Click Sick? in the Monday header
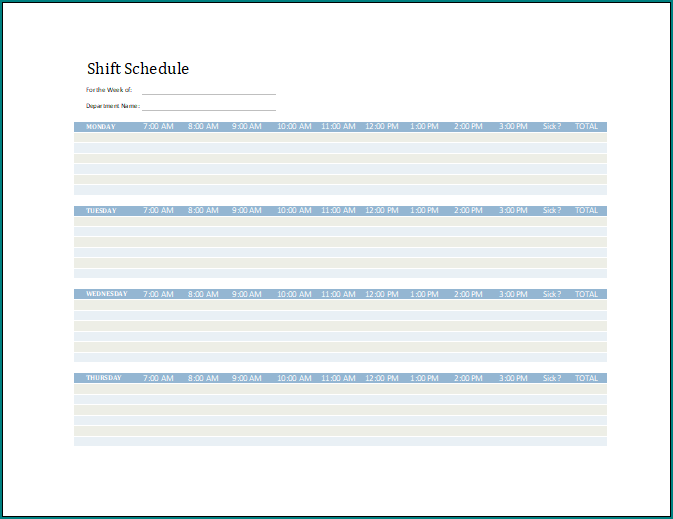The image size is (673, 519). tap(552, 126)
